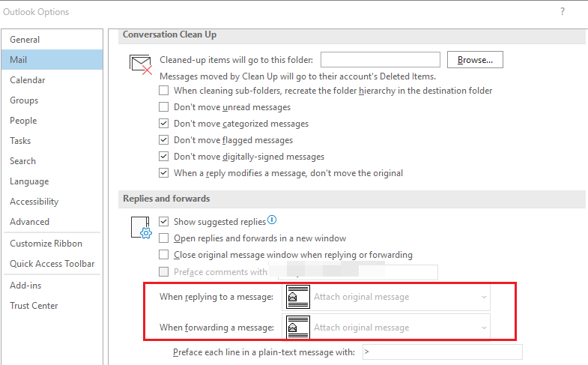The image size is (588, 365).
Task: Open the When replying to a message dropdown
Action: click(387, 297)
